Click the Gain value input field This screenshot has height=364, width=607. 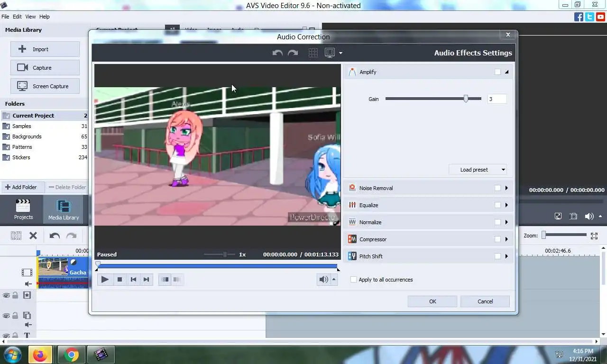(x=497, y=99)
